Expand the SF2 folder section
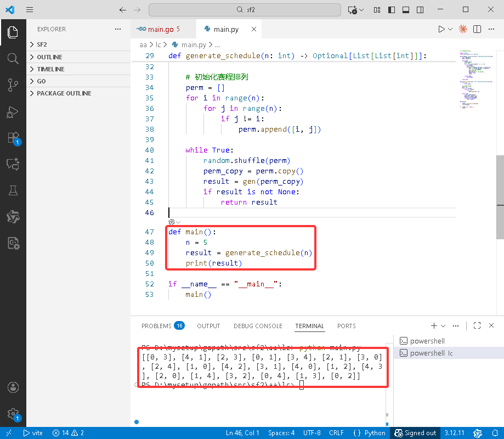 click(78, 44)
